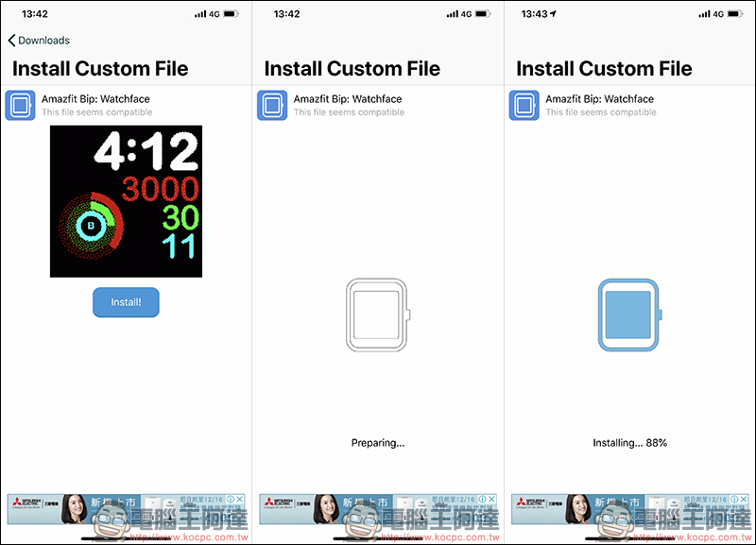Click 'Install Custom File' heading in left screen
Image resolution: width=756 pixels, height=545 pixels.
[x=100, y=68]
